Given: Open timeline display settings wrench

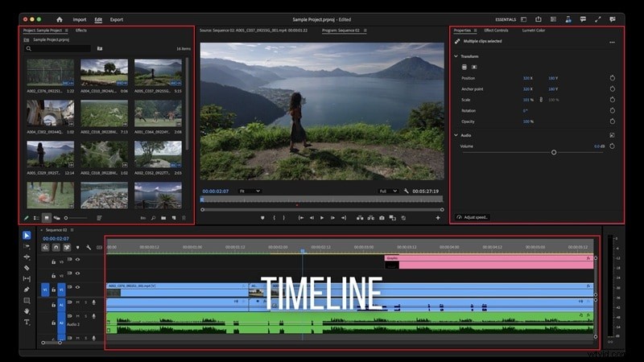Looking at the screenshot, I should 89,248.
